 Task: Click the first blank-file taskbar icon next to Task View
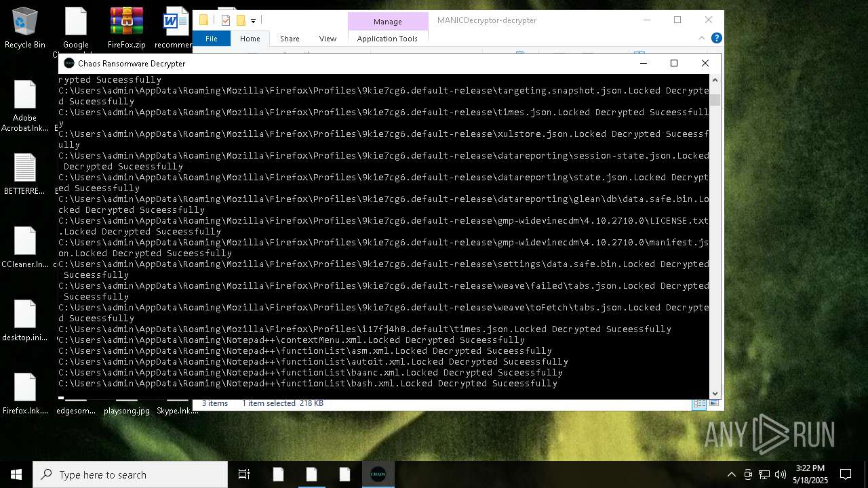point(278,474)
